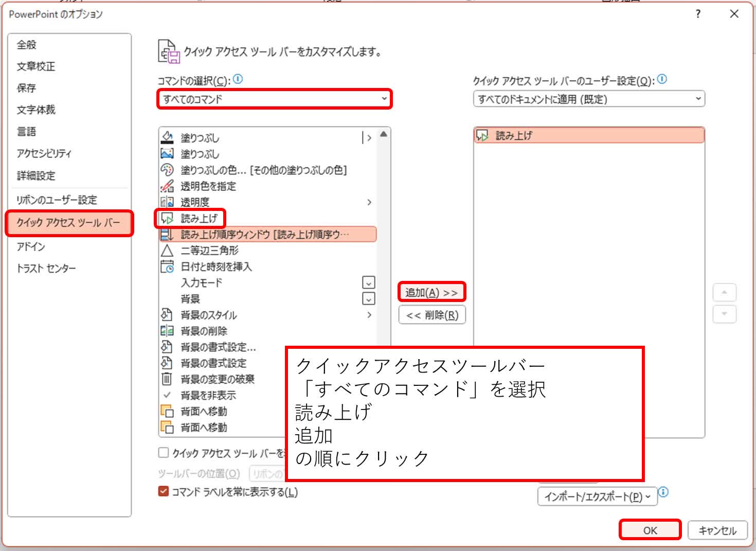756x551 pixels.
Task: Click the 追加(A) >> button
Action: pos(432,292)
